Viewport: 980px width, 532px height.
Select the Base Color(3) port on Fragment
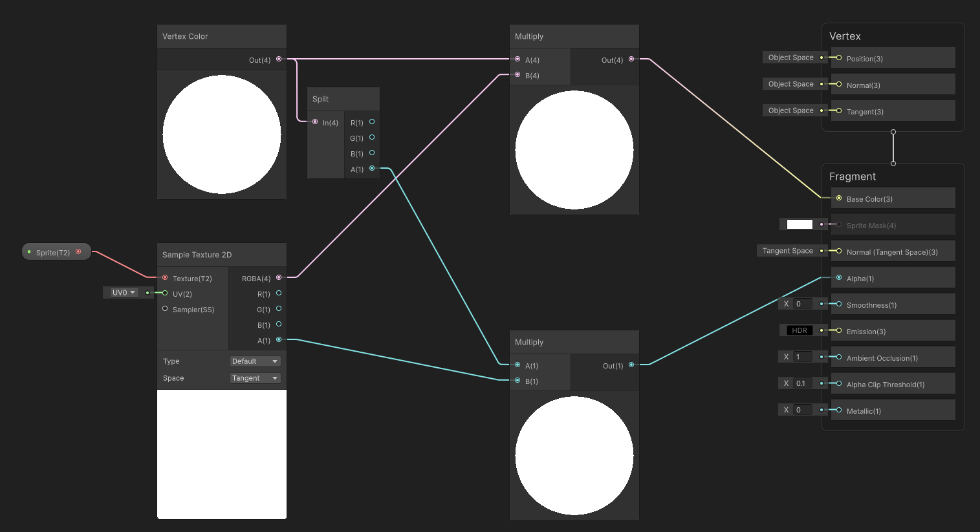[x=839, y=198]
